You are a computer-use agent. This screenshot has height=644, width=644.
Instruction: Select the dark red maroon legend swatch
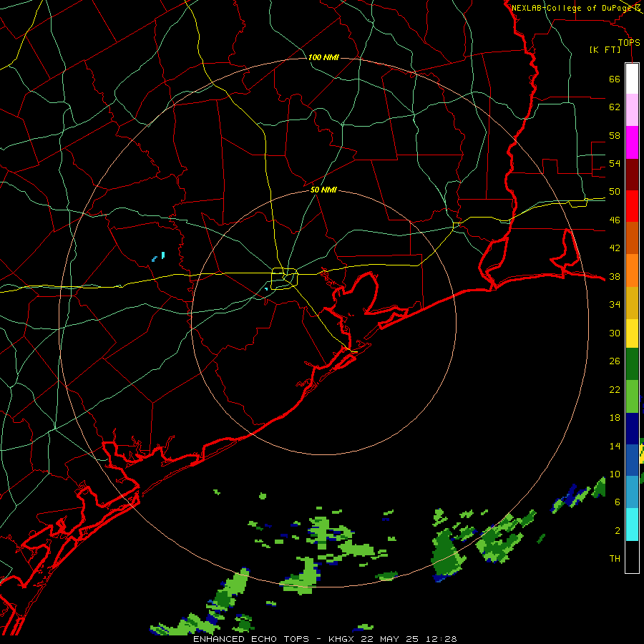click(632, 175)
